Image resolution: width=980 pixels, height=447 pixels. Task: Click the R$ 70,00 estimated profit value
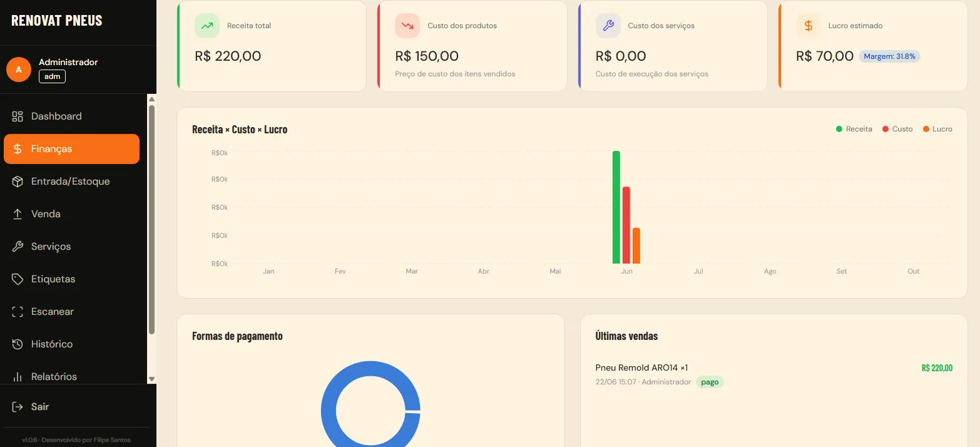coord(825,56)
